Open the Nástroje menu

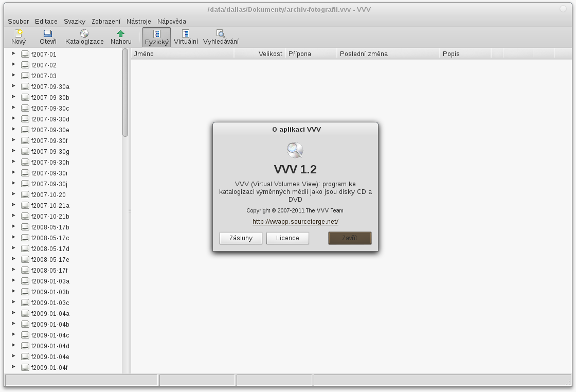tap(139, 21)
